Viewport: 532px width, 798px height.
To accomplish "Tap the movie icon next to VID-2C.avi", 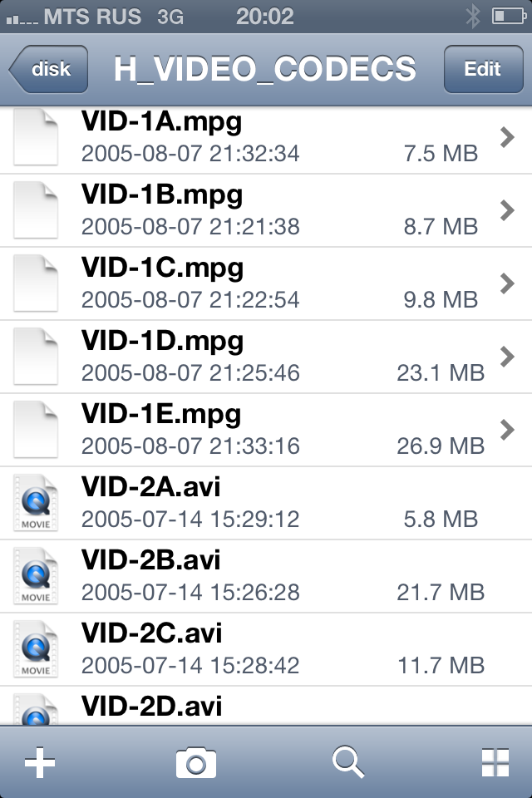I will click(x=37, y=649).
